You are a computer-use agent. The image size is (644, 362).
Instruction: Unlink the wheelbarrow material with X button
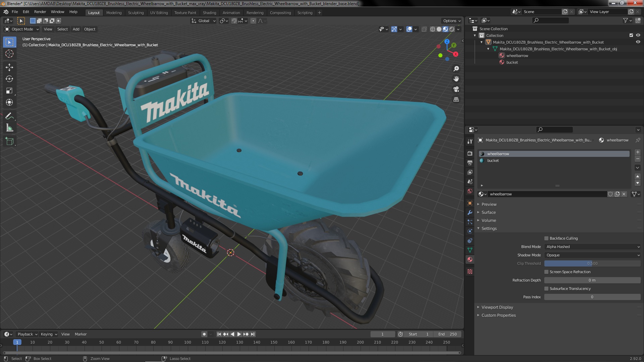[x=624, y=194]
